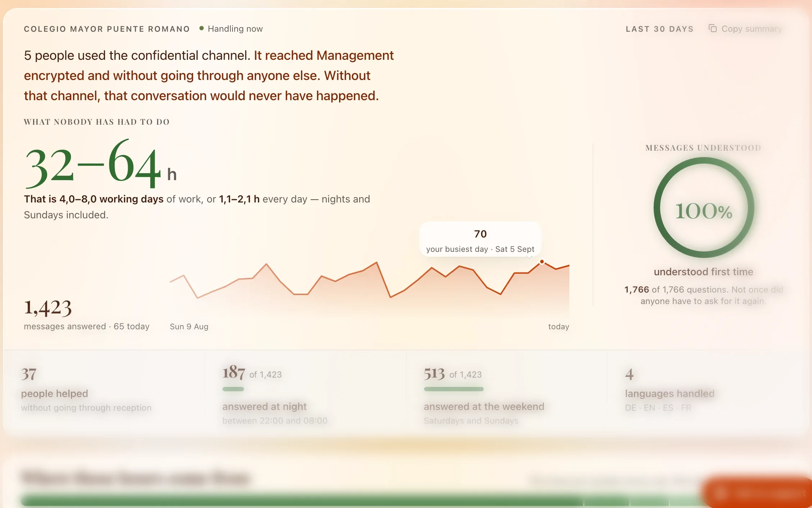The width and height of the screenshot is (812, 508).
Task: Click 1,766 of 1,766 questions text
Action: [676, 289]
